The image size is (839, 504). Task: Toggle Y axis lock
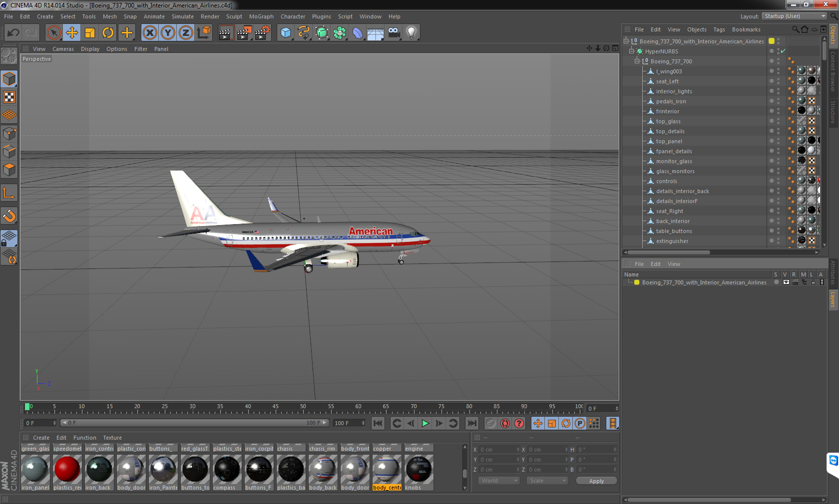[168, 33]
